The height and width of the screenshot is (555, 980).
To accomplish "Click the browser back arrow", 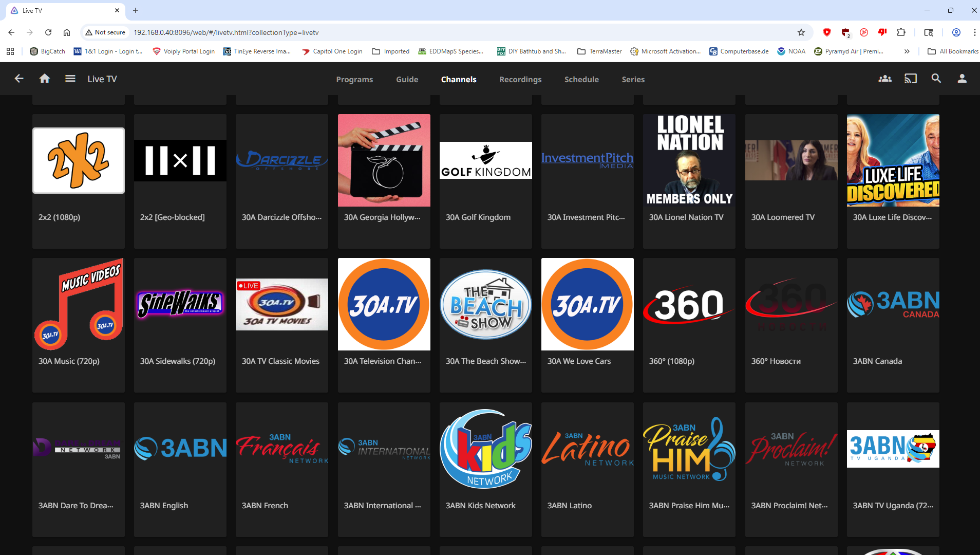I will 11,32.
